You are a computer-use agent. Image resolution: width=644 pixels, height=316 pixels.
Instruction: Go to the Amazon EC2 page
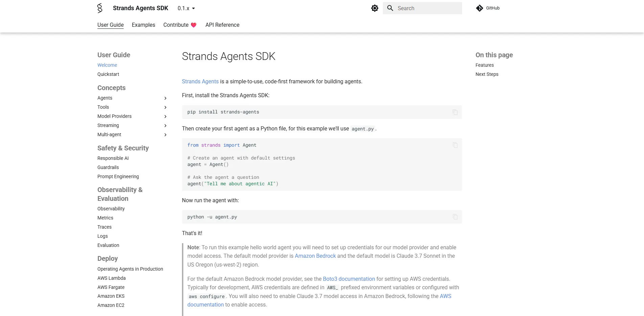point(111,305)
